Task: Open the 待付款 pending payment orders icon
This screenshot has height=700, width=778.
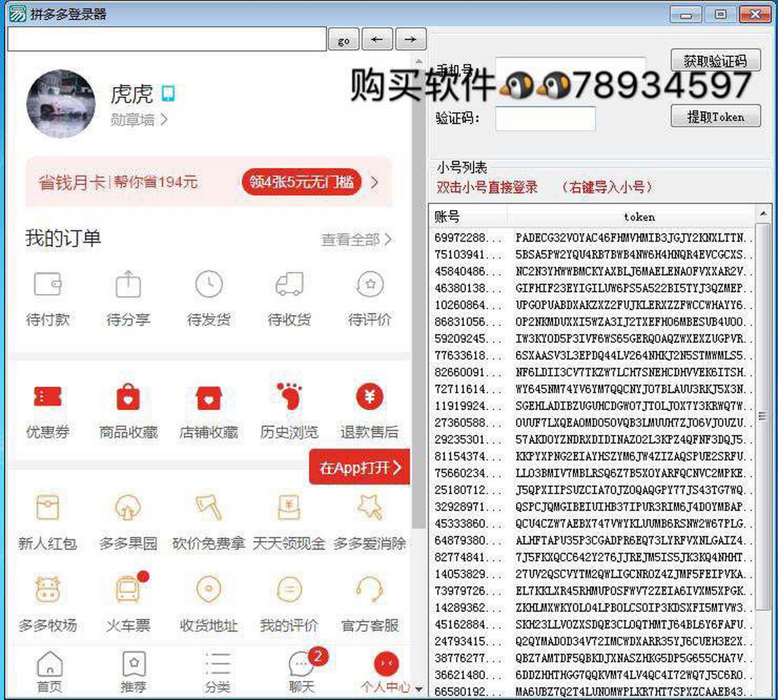Action: point(48,284)
